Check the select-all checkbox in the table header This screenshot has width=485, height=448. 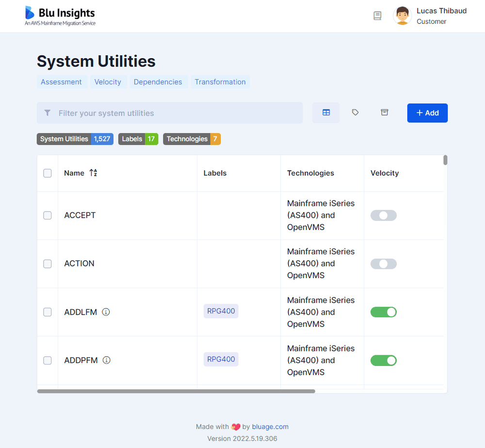[47, 173]
